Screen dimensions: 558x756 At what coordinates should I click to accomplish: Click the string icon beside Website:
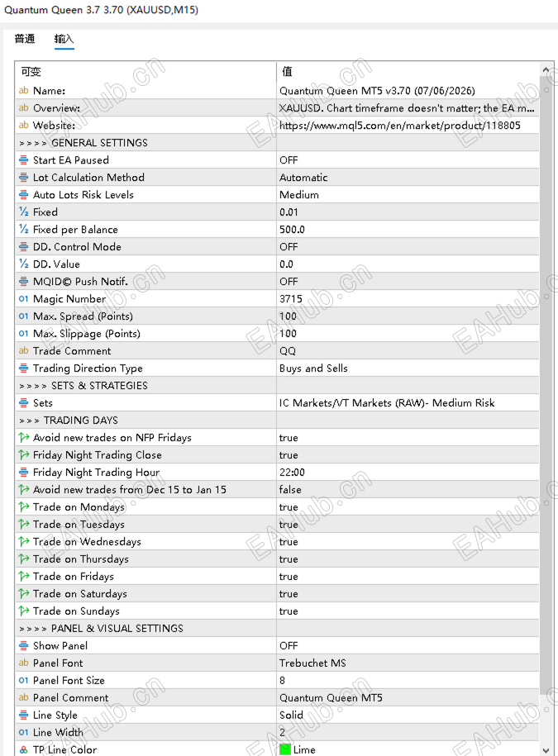coord(23,126)
